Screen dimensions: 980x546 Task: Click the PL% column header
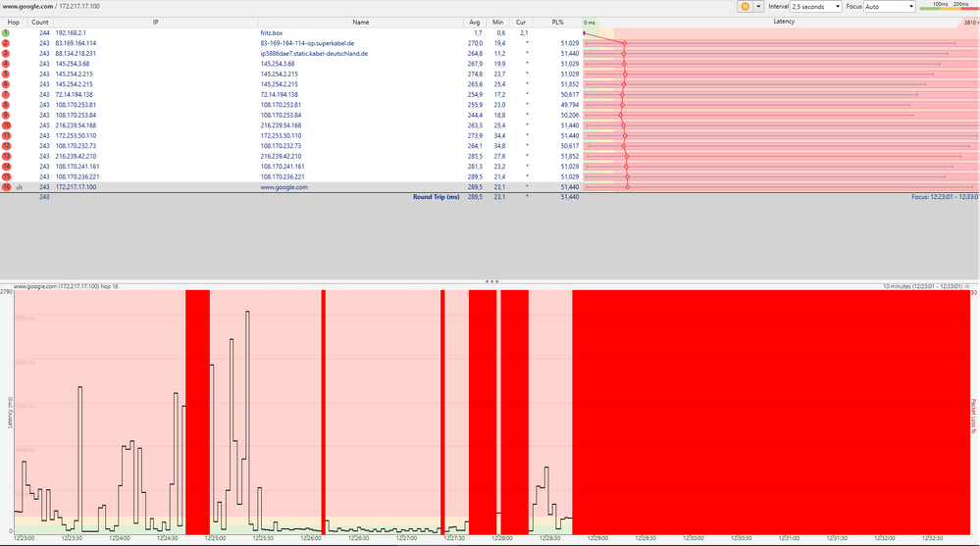(557, 22)
